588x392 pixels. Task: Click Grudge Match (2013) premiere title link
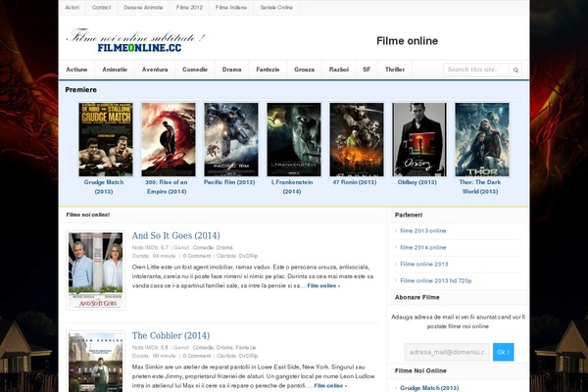coord(104,187)
